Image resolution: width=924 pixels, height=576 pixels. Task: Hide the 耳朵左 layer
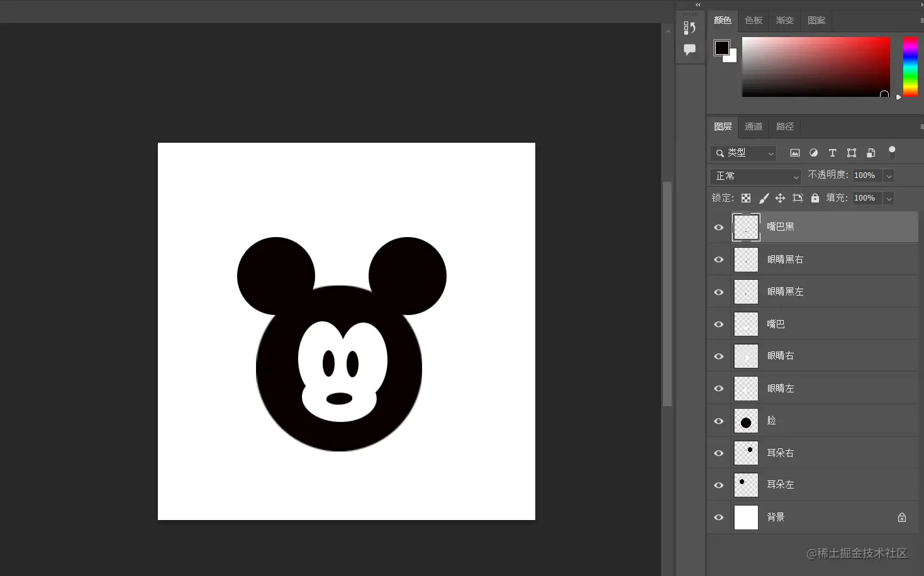click(x=718, y=485)
